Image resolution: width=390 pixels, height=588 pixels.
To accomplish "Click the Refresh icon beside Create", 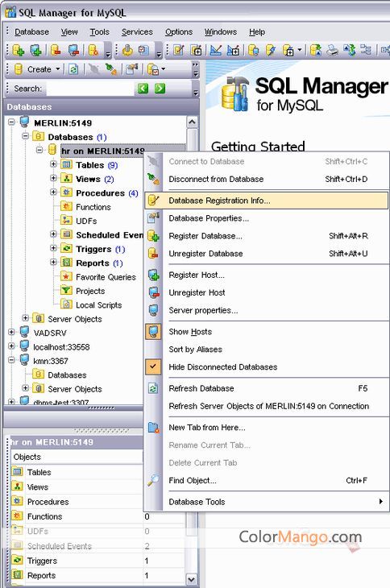I will (x=73, y=69).
